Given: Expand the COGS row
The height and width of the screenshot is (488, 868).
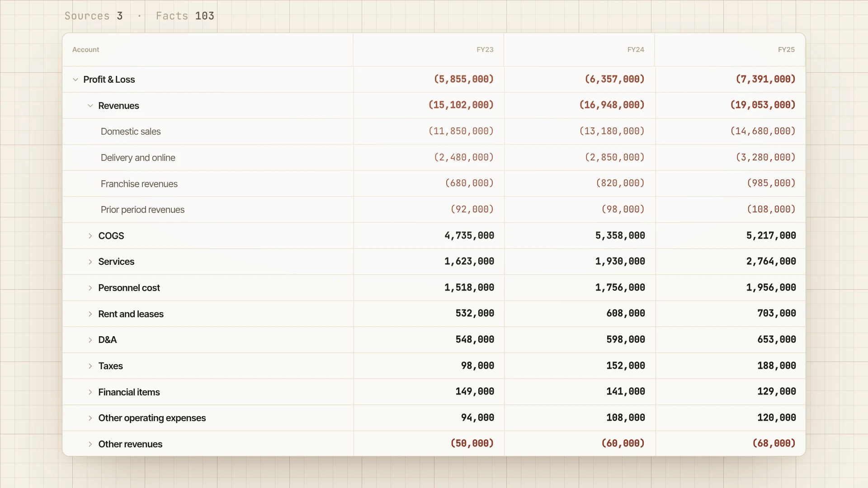Looking at the screenshot, I should pyautogui.click(x=90, y=236).
